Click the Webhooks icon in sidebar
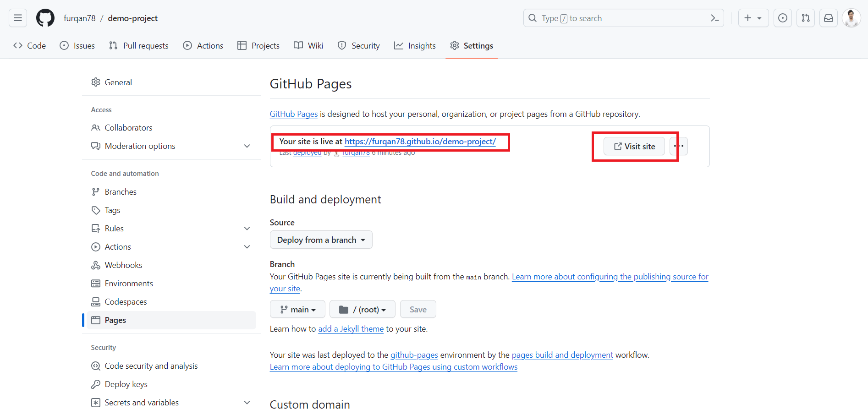The height and width of the screenshot is (415, 868). [x=96, y=265]
